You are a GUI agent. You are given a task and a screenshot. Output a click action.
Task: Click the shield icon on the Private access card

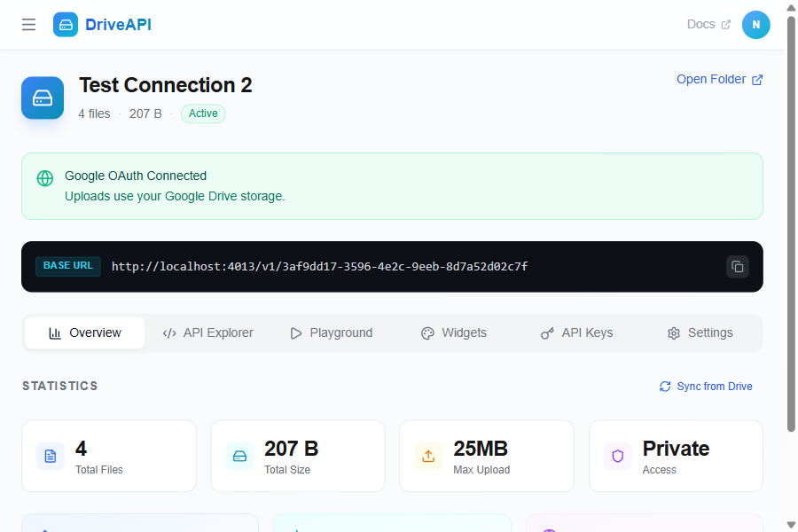617,456
